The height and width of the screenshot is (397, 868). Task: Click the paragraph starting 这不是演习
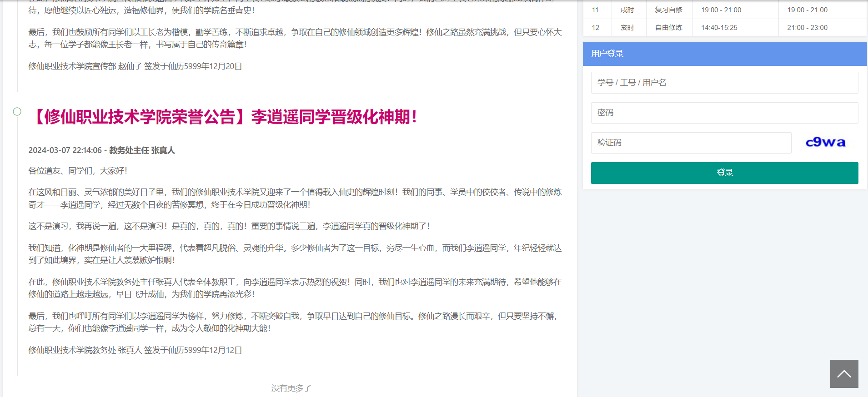point(230,226)
